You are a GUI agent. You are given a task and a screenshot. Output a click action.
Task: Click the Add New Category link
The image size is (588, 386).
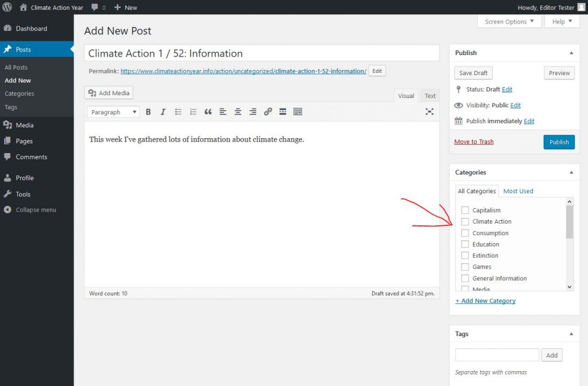[485, 301]
